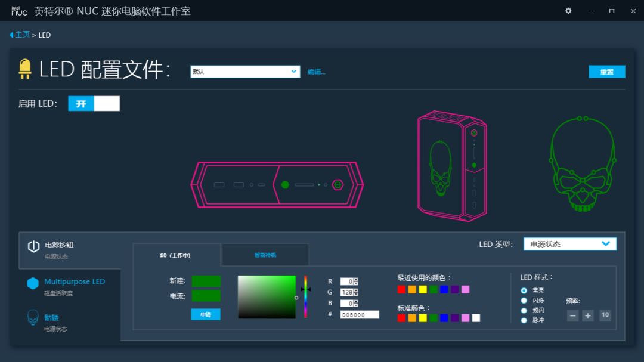Image resolution: width=644 pixels, height=362 pixels.
Task: Select 闪烁 LED style
Action: tap(524, 301)
